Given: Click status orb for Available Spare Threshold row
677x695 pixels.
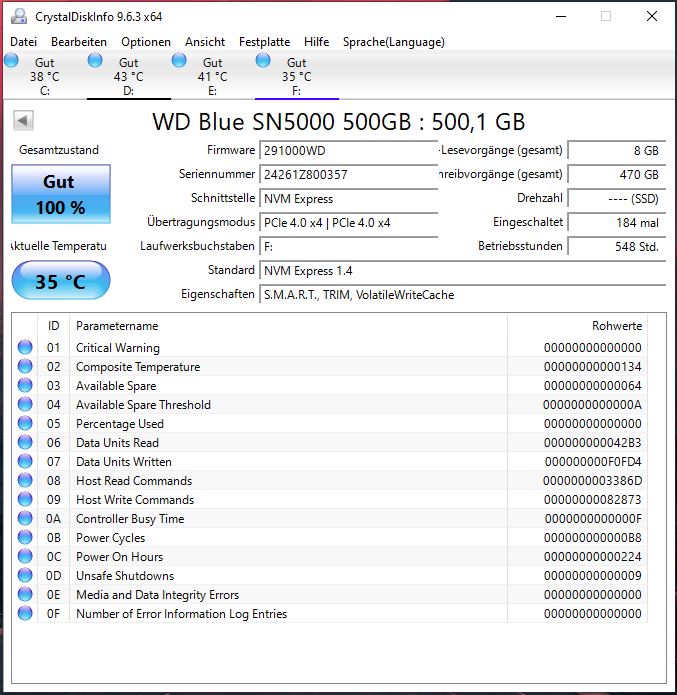Looking at the screenshot, I should coord(25,404).
